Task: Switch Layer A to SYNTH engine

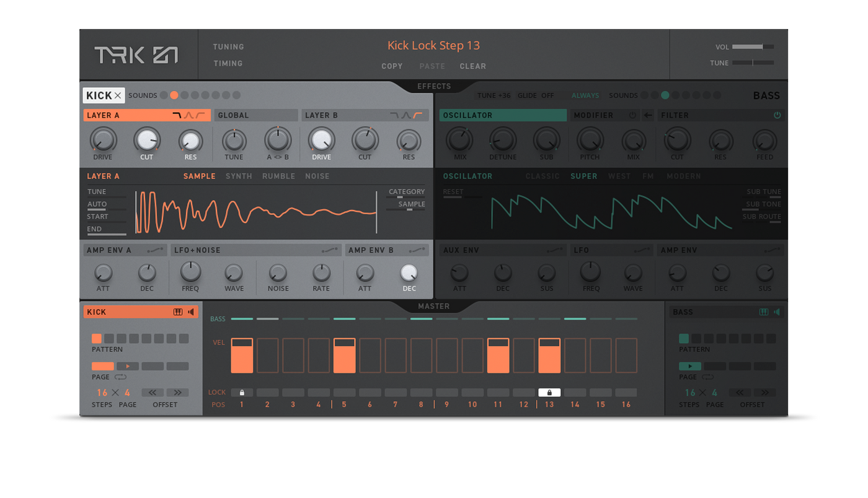Action: (x=239, y=177)
